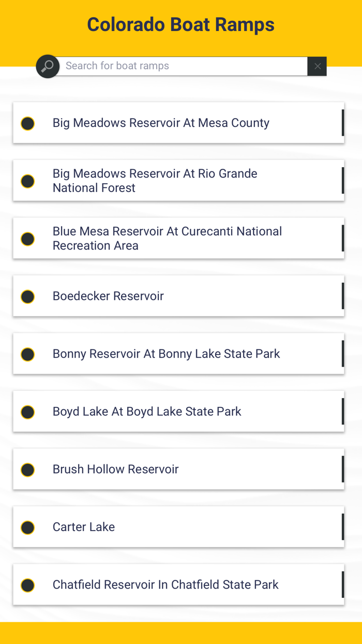Image resolution: width=362 pixels, height=644 pixels.
Task: Tap the Boedecker Reservoir list item
Action: pyautogui.click(x=178, y=296)
